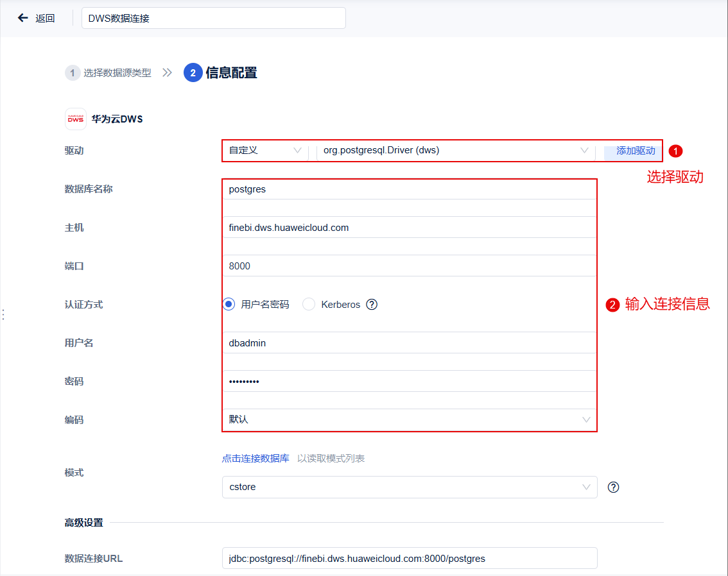This screenshot has width=728, height=576.
Task: Go to step 1 选择数据源类型
Action: [x=108, y=73]
